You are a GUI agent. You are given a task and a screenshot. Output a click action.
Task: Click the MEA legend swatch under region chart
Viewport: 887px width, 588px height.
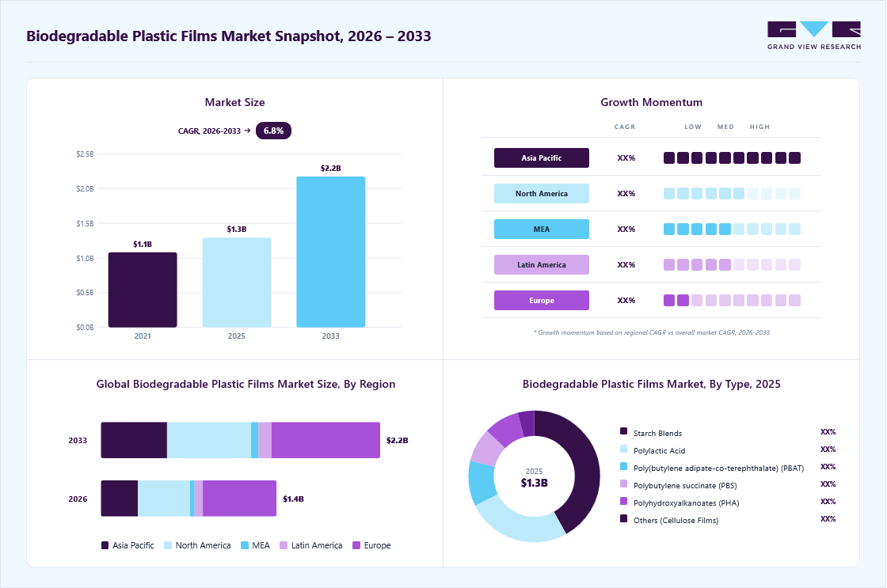point(245,545)
